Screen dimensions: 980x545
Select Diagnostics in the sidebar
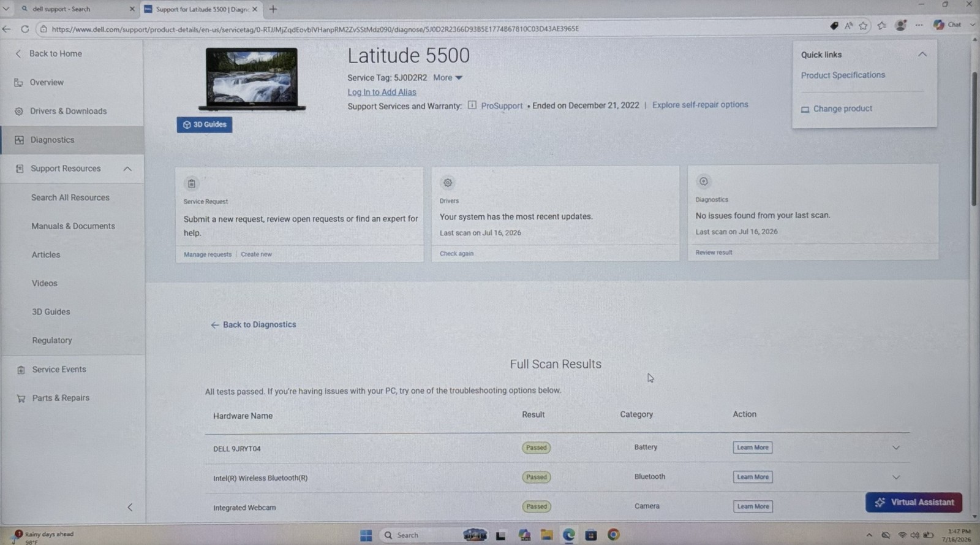[72, 140]
